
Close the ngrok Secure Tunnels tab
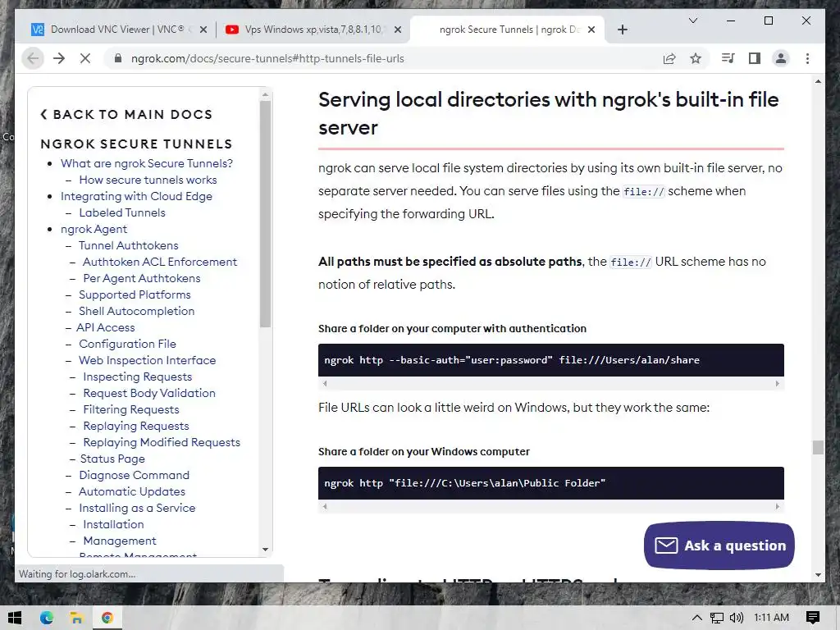[591, 30]
